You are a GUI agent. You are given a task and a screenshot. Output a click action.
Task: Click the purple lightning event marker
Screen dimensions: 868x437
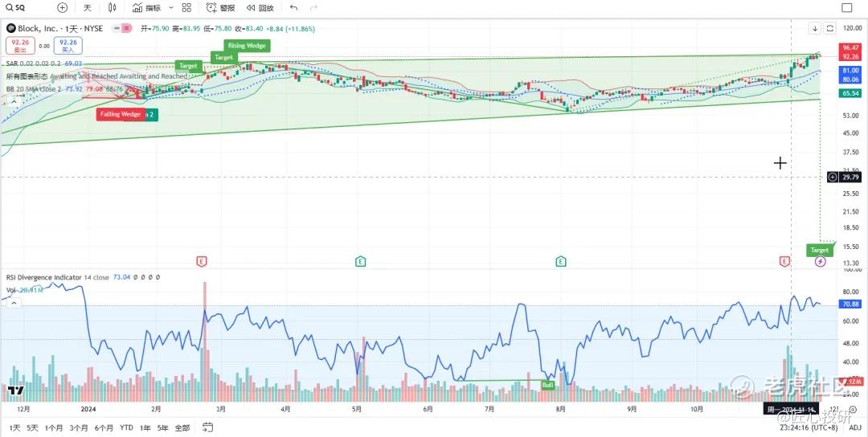coord(821,262)
